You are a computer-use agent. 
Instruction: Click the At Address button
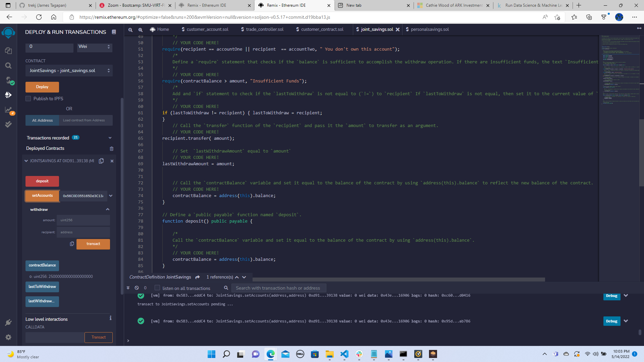pos(42,120)
